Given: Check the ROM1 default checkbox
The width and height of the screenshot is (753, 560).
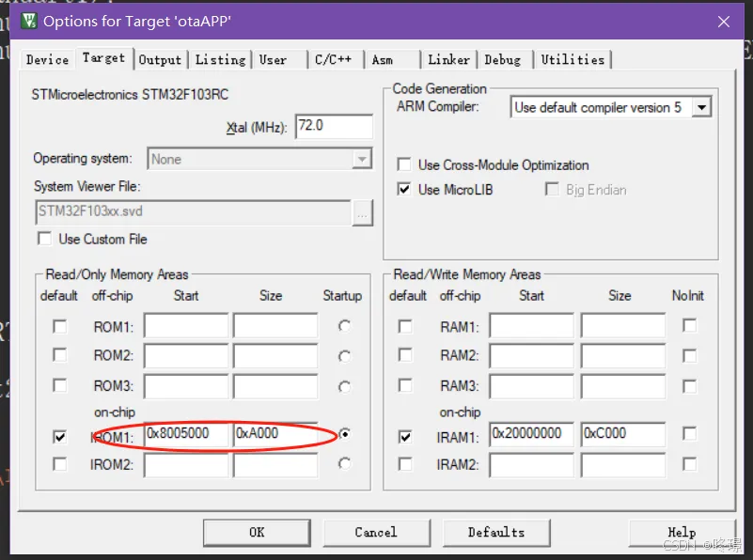Looking at the screenshot, I should coord(59,327).
